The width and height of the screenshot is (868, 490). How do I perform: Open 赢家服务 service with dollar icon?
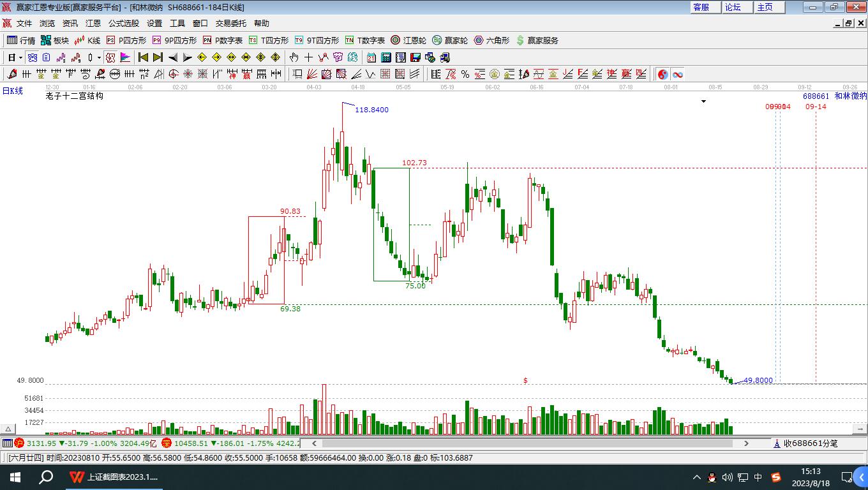(537, 40)
